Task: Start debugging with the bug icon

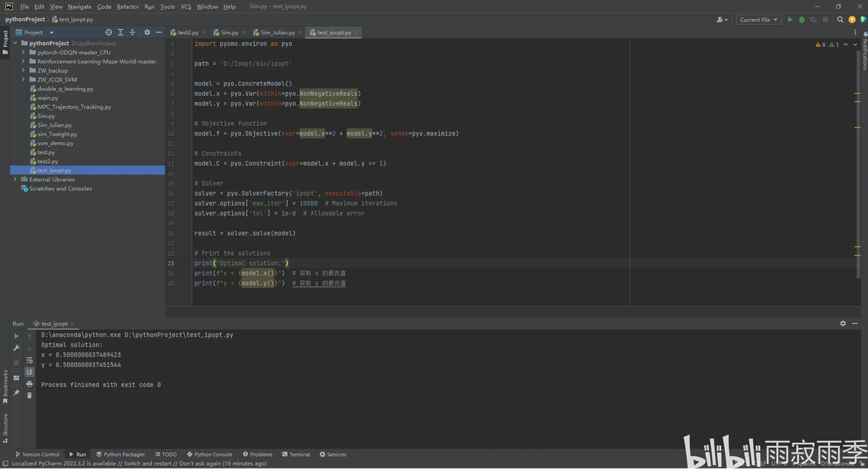Action: [802, 20]
